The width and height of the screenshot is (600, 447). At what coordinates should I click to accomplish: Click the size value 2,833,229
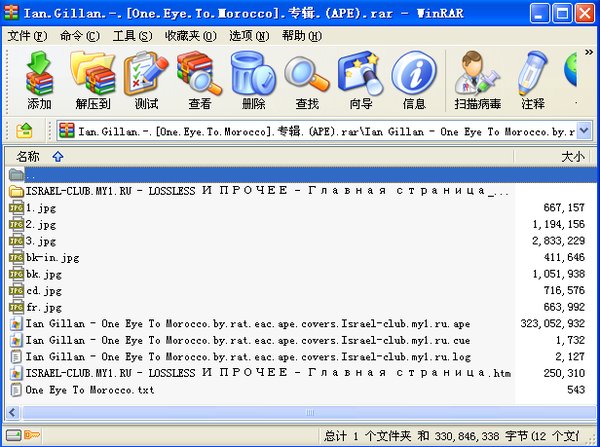tap(558, 241)
